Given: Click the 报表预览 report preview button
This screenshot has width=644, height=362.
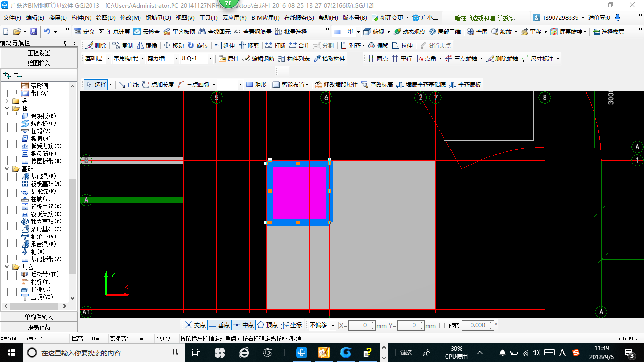Looking at the screenshot, I should point(39,327).
